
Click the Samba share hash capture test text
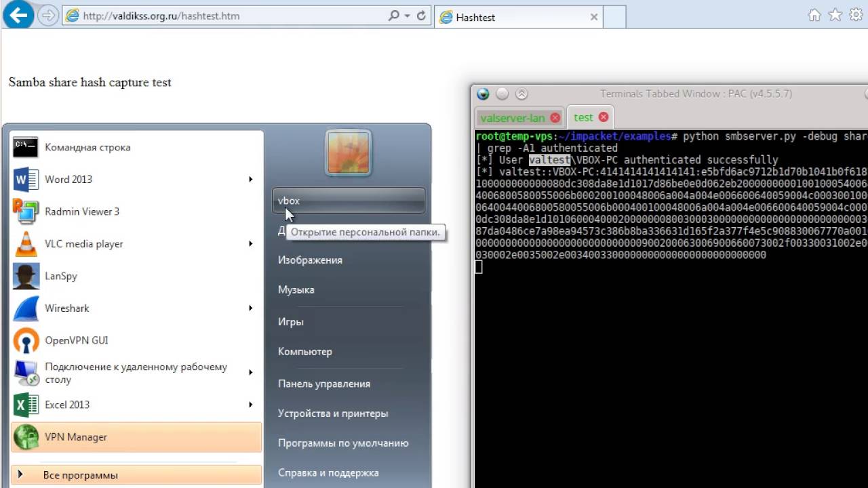point(90,83)
